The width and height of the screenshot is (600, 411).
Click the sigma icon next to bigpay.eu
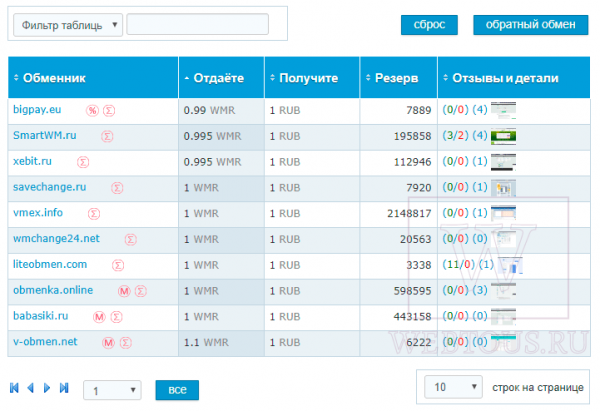coord(109,111)
